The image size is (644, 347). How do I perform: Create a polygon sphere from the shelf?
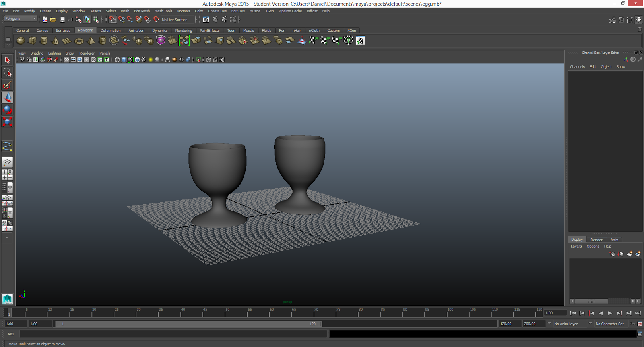pyautogui.click(x=21, y=41)
